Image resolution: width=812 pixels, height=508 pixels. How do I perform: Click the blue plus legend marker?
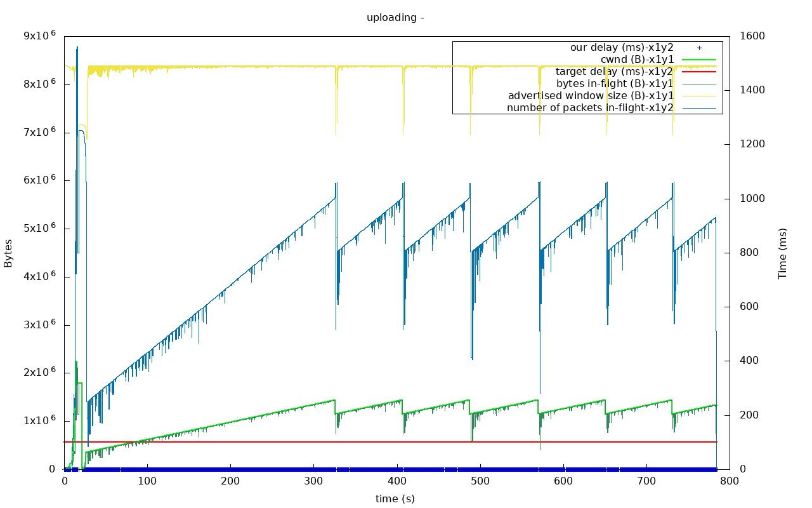[700, 48]
